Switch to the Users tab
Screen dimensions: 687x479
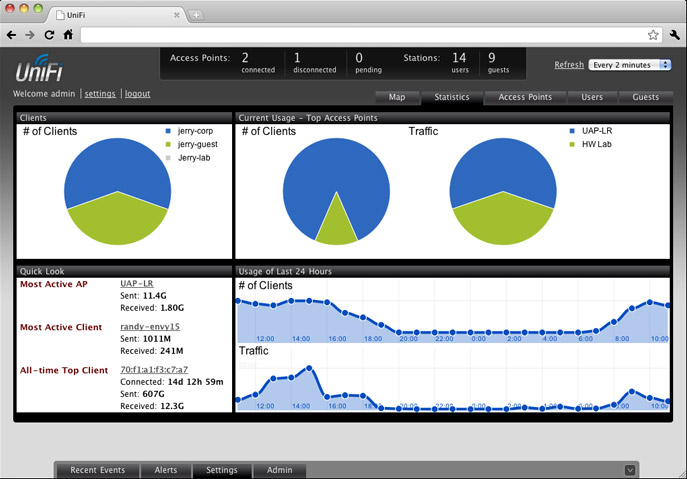click(592, 97)
